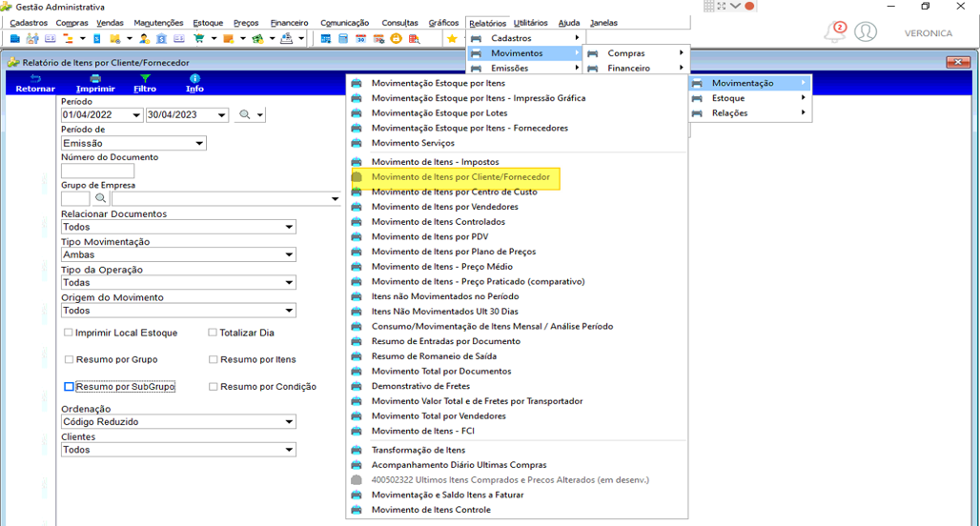
Task: Click the bank building toolbar icon
Action: [x=161, y=39]
